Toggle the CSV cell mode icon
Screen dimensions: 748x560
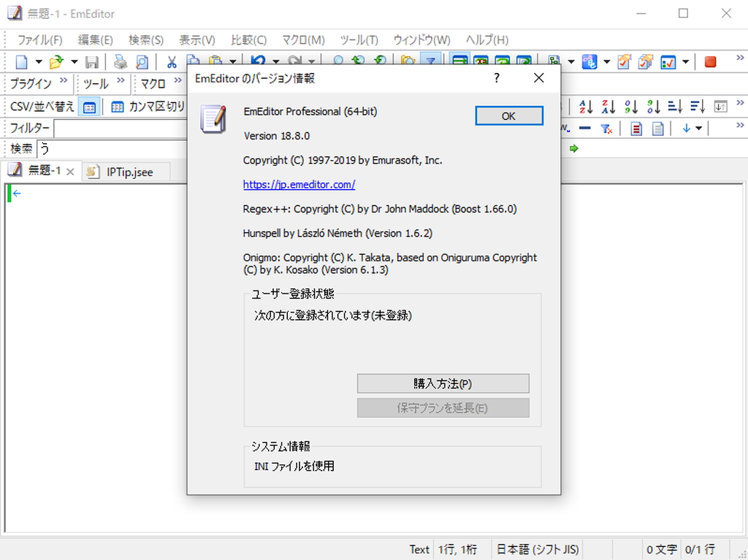[89, 106]
